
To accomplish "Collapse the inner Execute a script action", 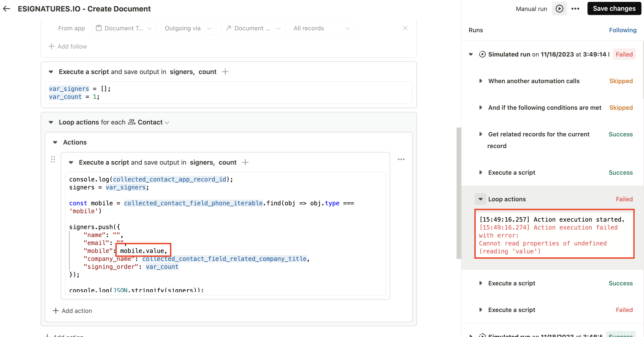I will (71, 163).
